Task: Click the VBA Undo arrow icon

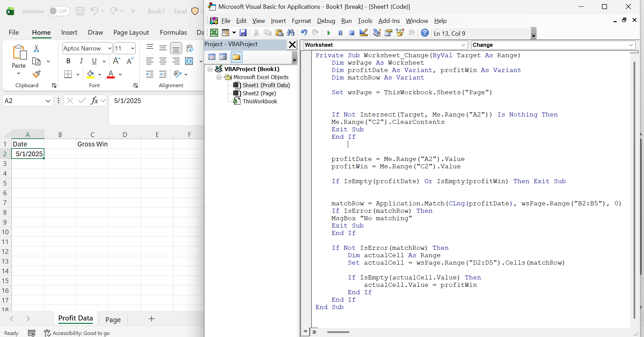Action: [304, 33]
